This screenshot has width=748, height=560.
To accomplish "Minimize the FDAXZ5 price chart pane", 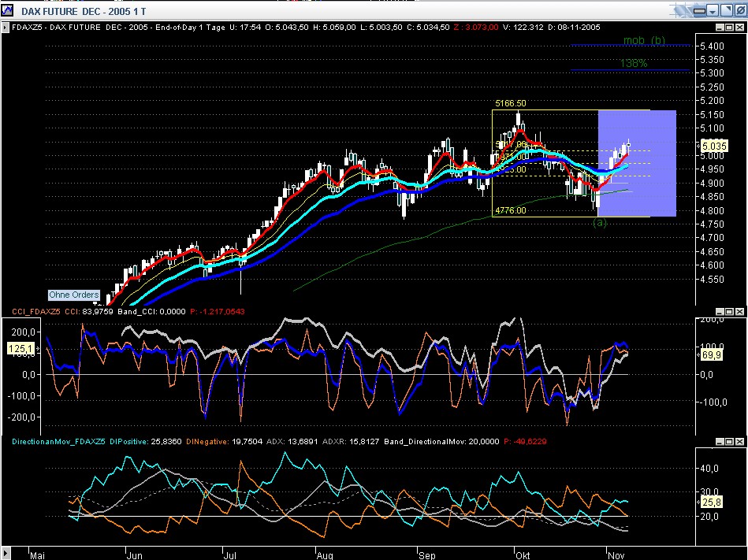I will click(x=720, y=28).
